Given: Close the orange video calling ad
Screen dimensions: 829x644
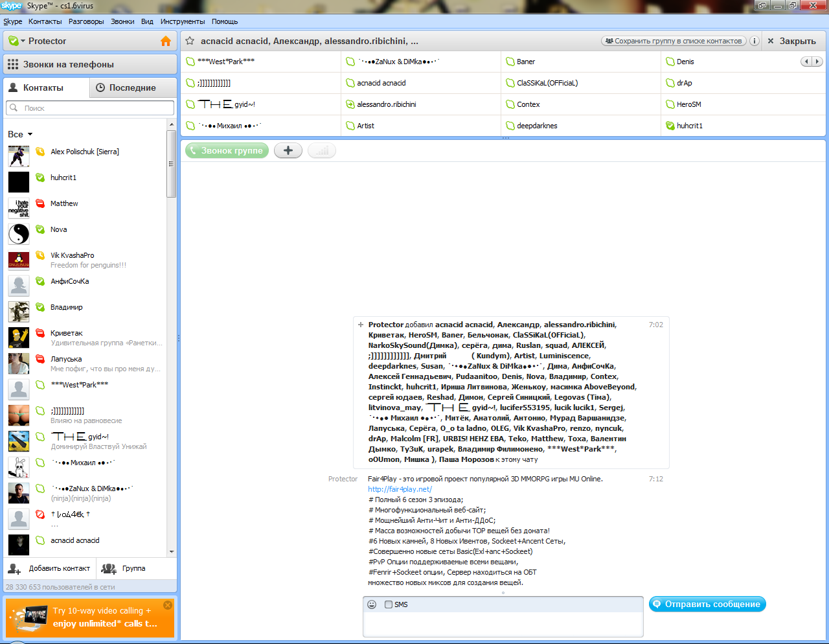Looking at the screenshot, I should click(x=168, y=605).
